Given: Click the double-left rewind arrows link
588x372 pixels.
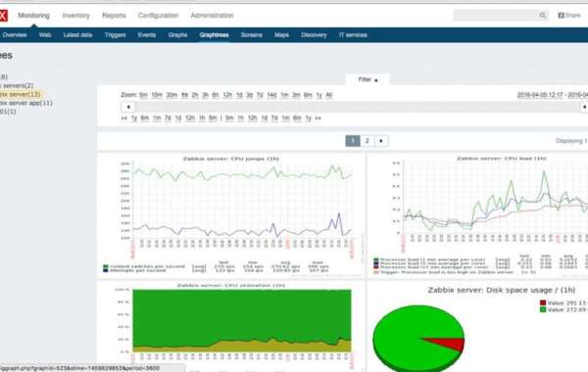Looking at the screenshot, I should (x=124, y=118).
